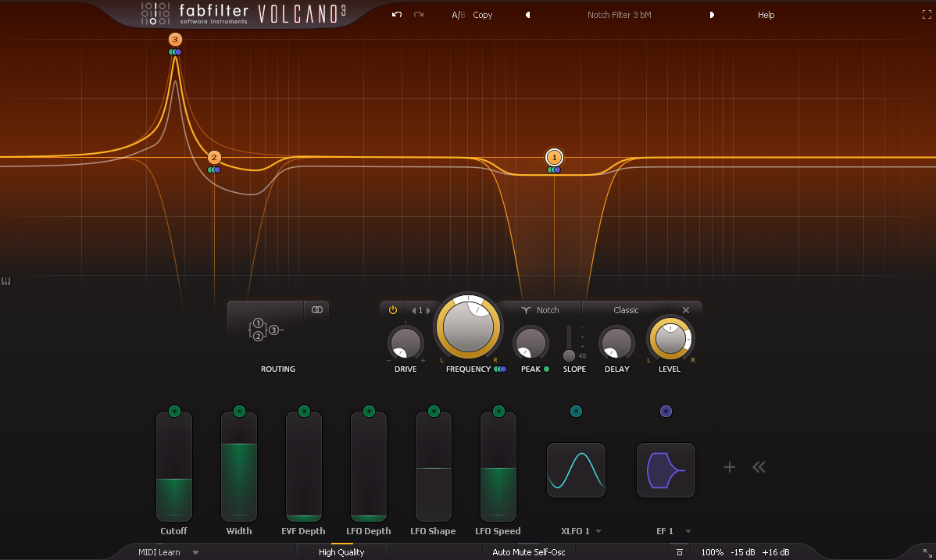936x560 pixels.
Task: Click the Slope slider handle
Action: [569, 356]
